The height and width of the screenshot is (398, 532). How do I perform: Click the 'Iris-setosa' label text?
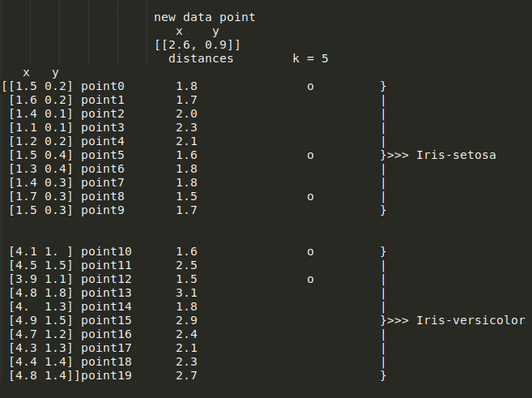(x=456, y=155)
